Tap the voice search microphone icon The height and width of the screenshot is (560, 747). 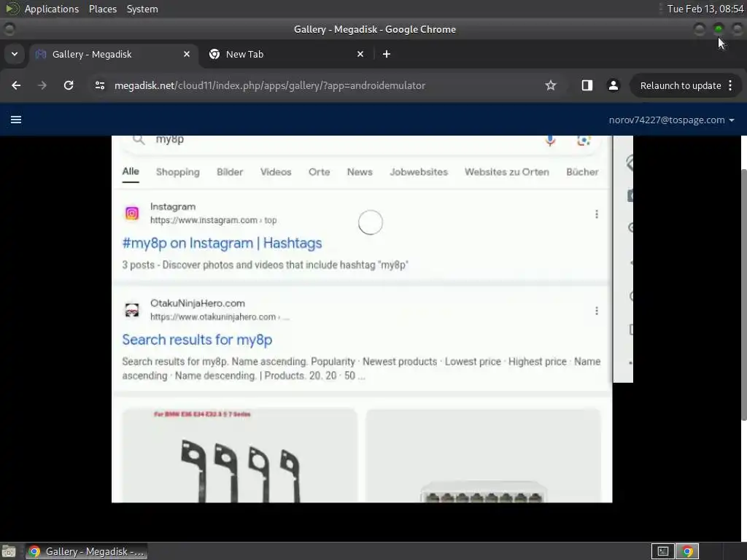click(550, 140)
